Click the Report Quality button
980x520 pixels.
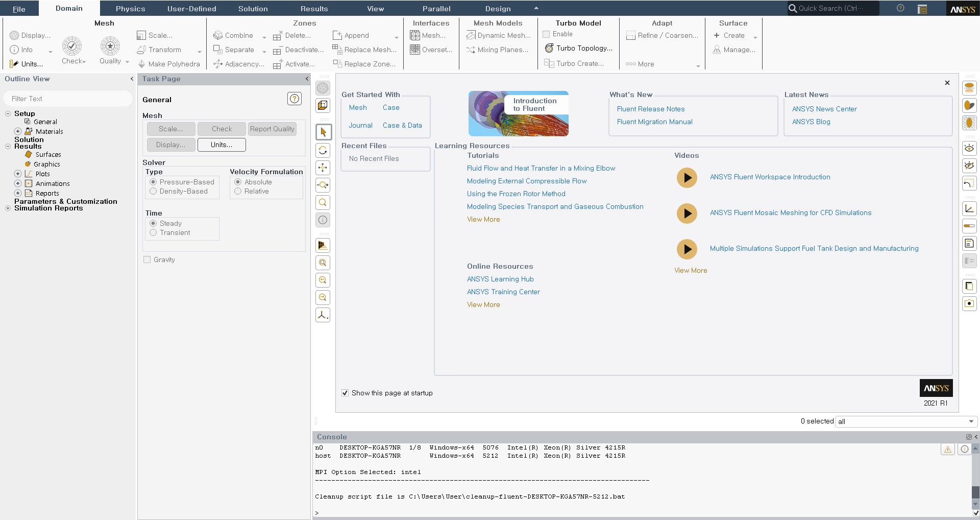point(272,129)
